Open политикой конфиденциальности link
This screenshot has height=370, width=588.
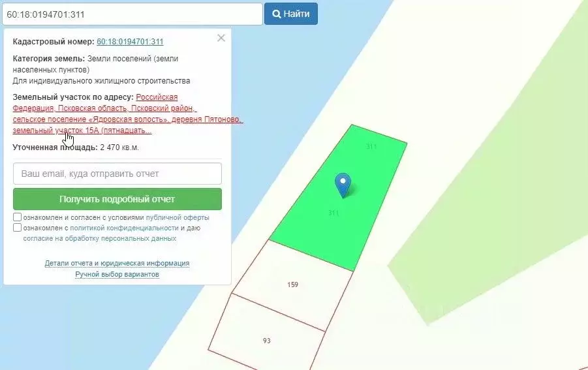pos(124,228)
